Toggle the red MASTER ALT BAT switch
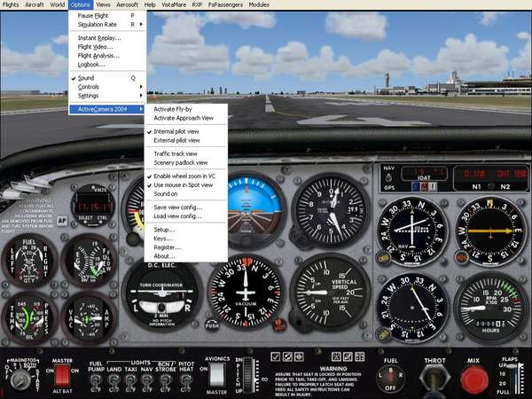Screen dimensions: 532x399 (62, 375)
